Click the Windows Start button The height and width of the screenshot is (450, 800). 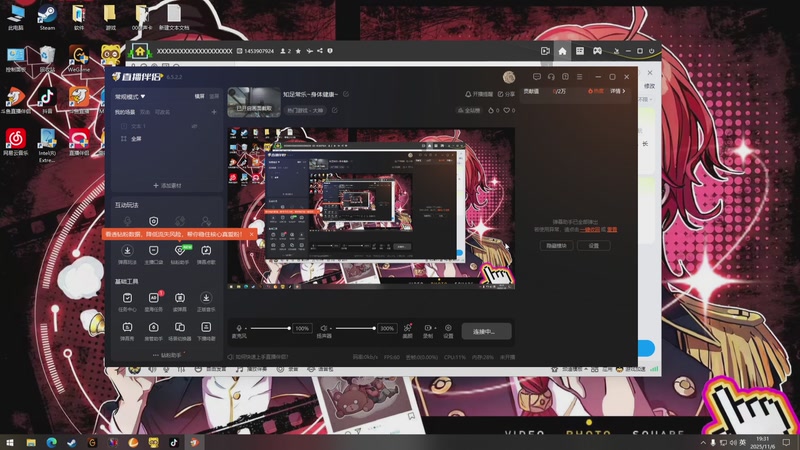click(10, 442)
